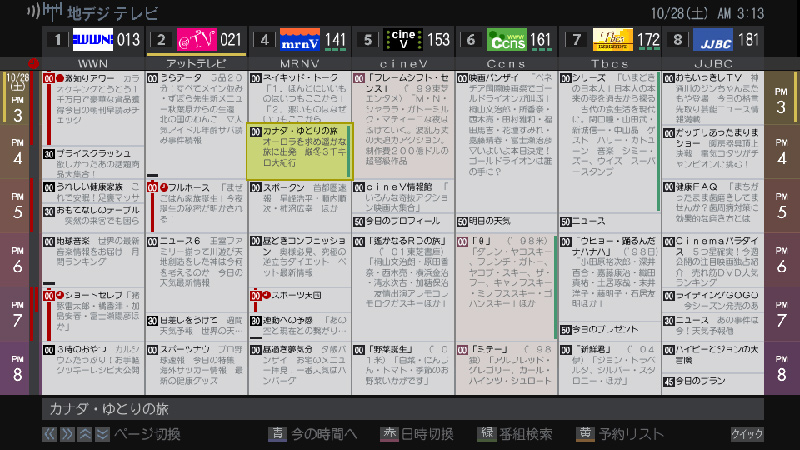This screenshot has height=450, width=800.
Task: Select the アットテレビ channel column header
Action: pyautogui.click(x=196, y=64)
